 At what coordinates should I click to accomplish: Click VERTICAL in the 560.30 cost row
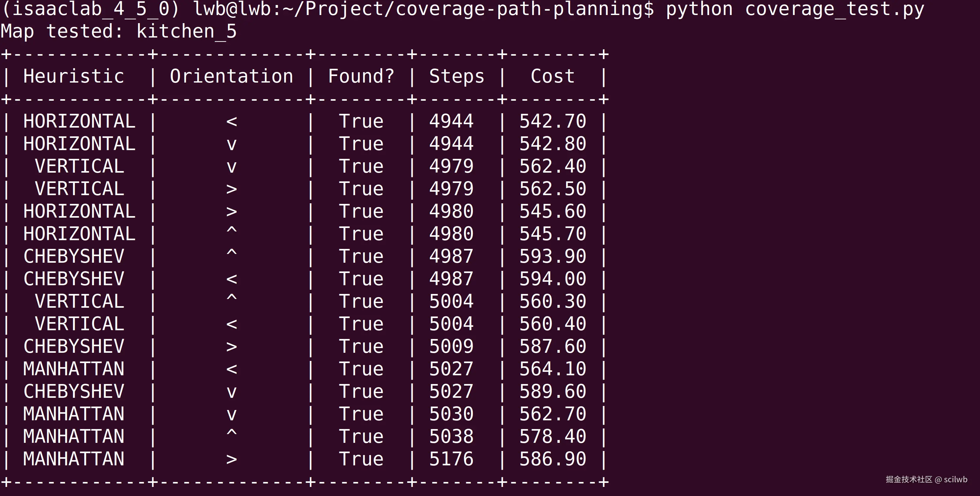tap(79, 301)
